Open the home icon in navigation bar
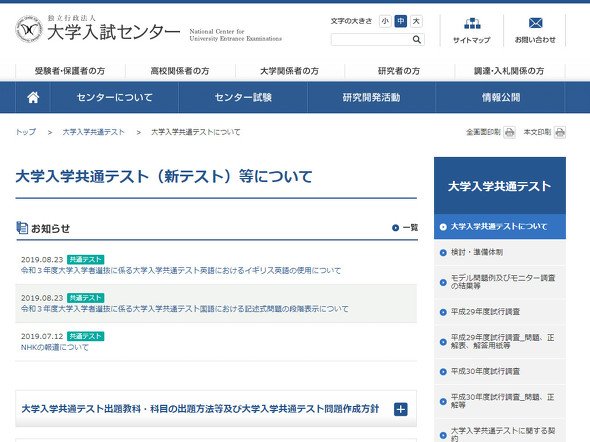Image resolution: width=590 pixels, height=442 pixels. pos(33,97)
